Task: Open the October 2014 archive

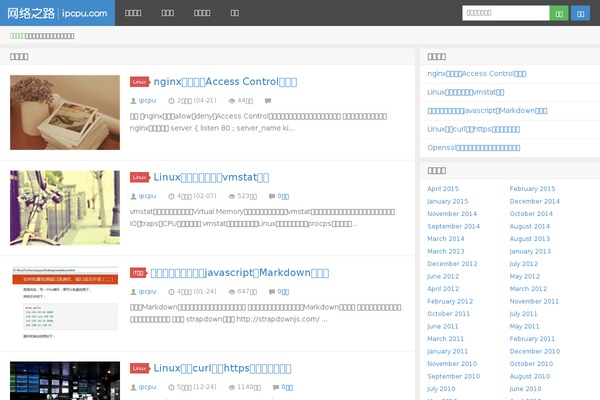Action: click(531, 214)
